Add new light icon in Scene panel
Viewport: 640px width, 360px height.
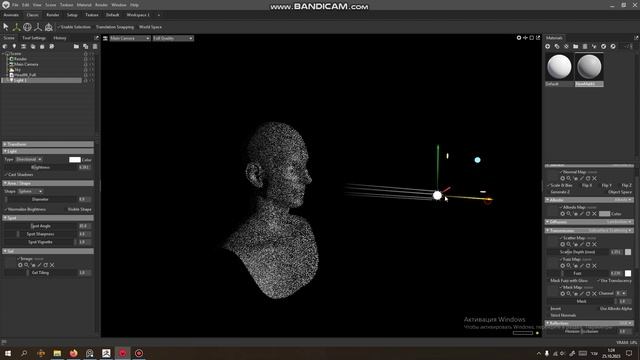(14, 47)
